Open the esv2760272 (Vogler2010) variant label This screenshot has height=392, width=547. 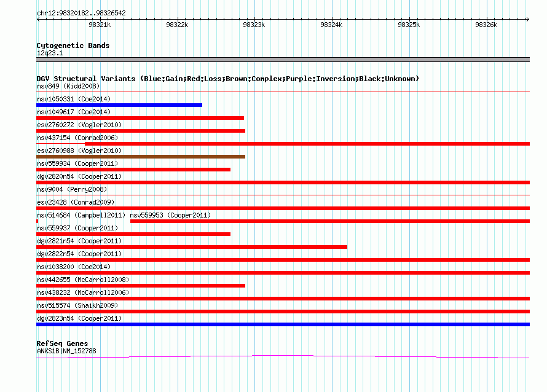click(79, 125)
